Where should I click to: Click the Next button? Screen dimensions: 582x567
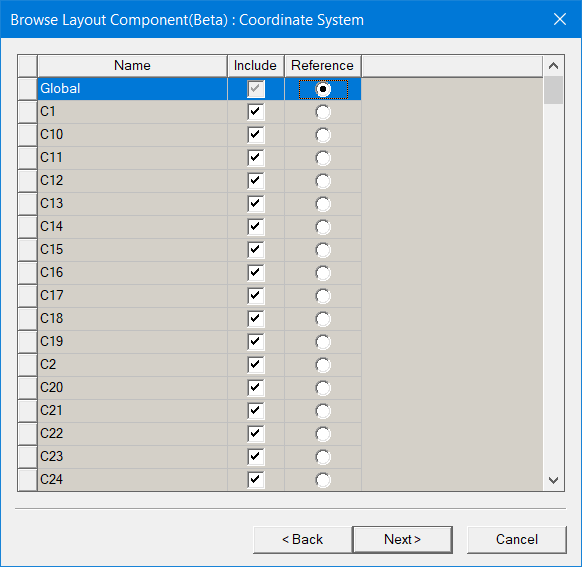[x=402, y=539]
